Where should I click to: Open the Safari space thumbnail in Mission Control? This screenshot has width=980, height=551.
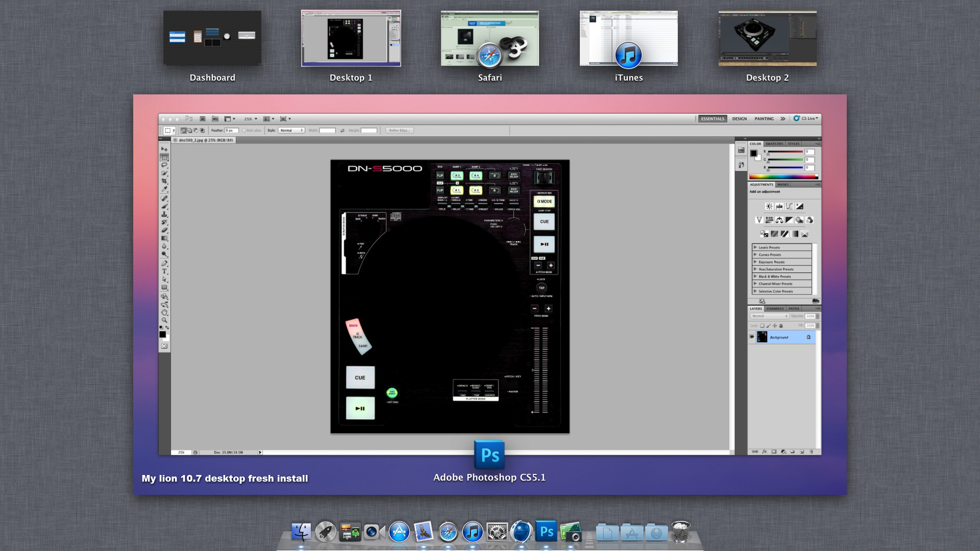(x=490, y=38)
